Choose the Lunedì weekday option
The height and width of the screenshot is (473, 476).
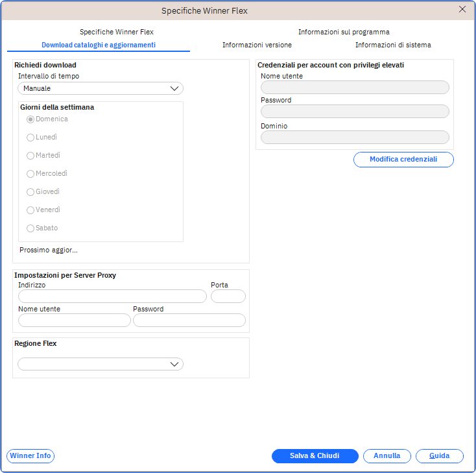30,138
